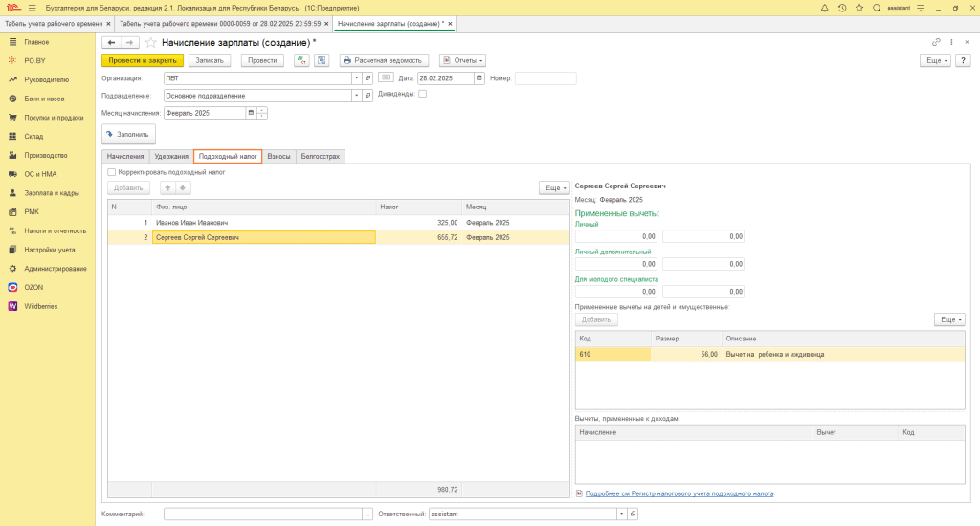Select Подоходный налог tab
Viewport: 980px width, 526px height.
[x=228, y=156]
